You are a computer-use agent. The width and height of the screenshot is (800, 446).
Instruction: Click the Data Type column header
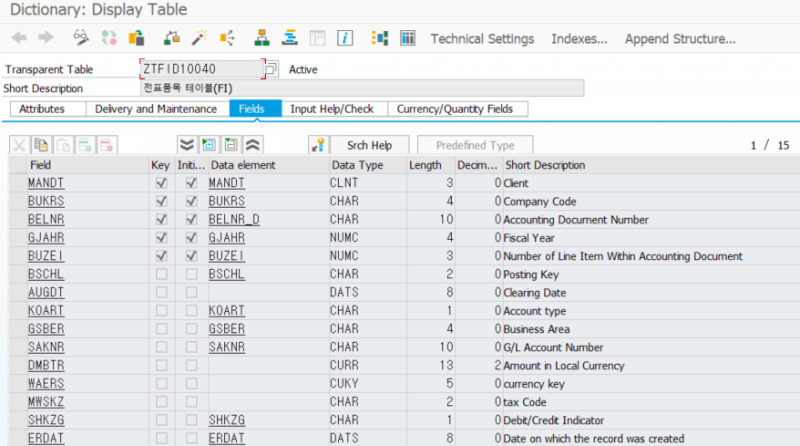[x=367, y=165]
